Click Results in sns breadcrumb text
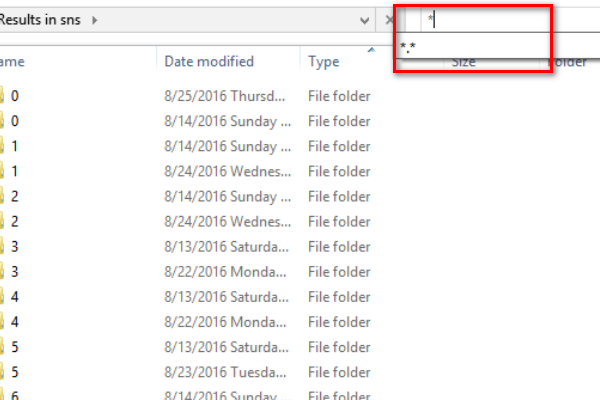600x400 pixels. point(40,20)
